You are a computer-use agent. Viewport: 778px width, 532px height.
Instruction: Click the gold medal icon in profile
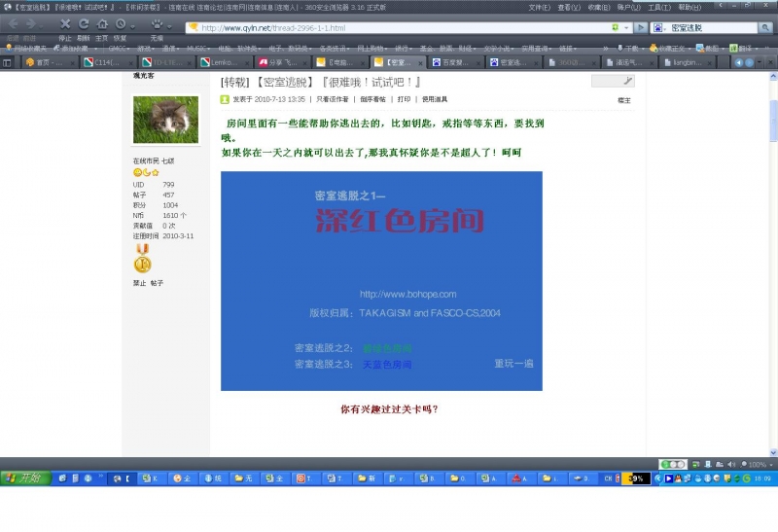click(143, 259)
